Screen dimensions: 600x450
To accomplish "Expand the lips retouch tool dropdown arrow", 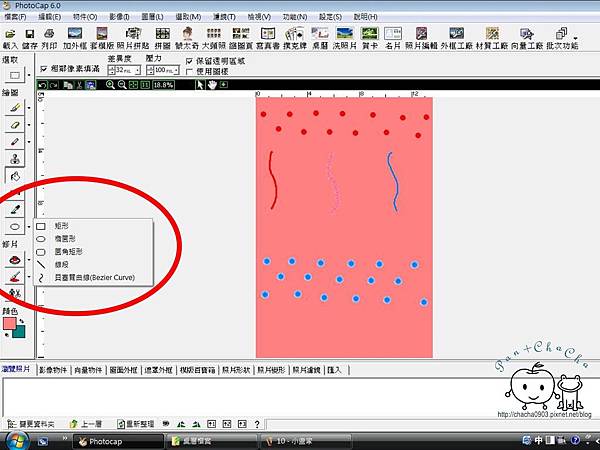I will coord(29,260).
